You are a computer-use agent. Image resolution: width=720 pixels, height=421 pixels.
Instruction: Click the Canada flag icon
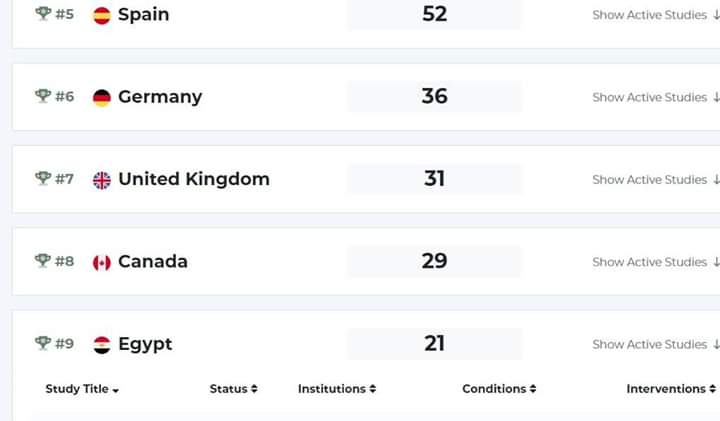click(102, 262)
